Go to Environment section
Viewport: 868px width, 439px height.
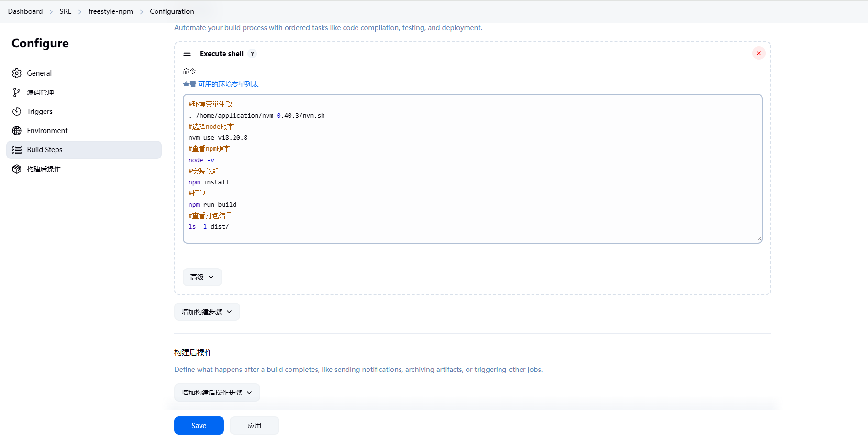[x=47, y=131]
